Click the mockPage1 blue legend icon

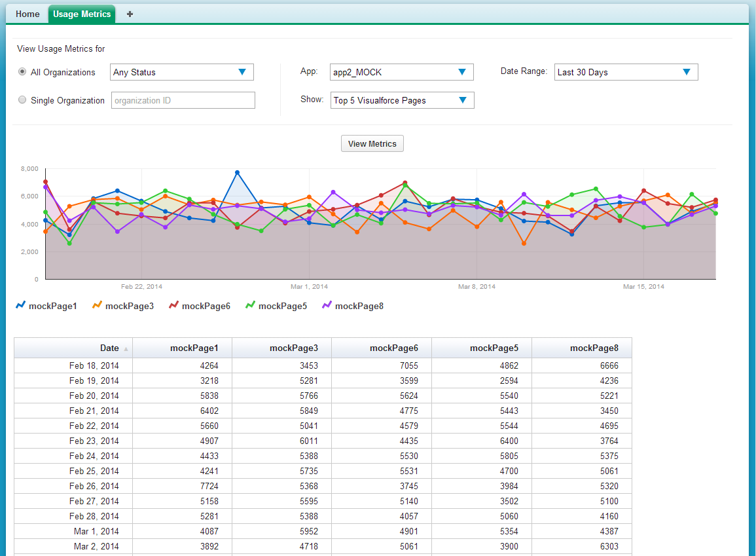coord(20,305)
